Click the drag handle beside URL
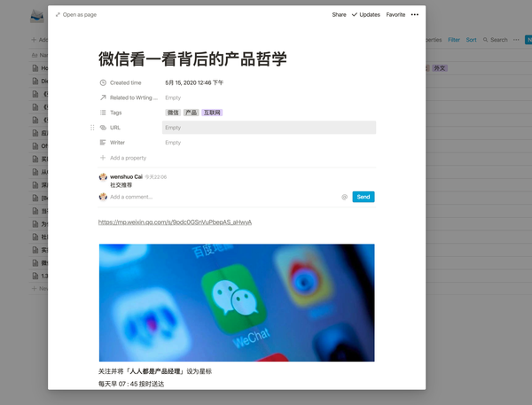532x405 pixels. coord(92,128)
